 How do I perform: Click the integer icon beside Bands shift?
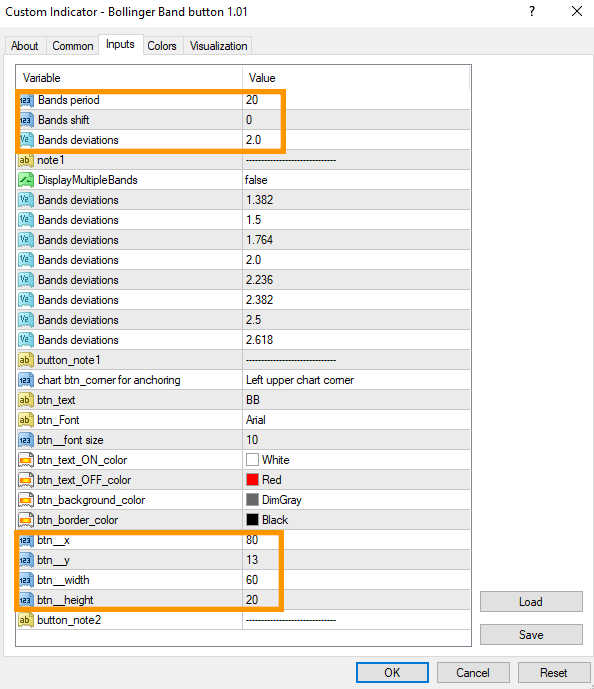[x=26, y=120]
